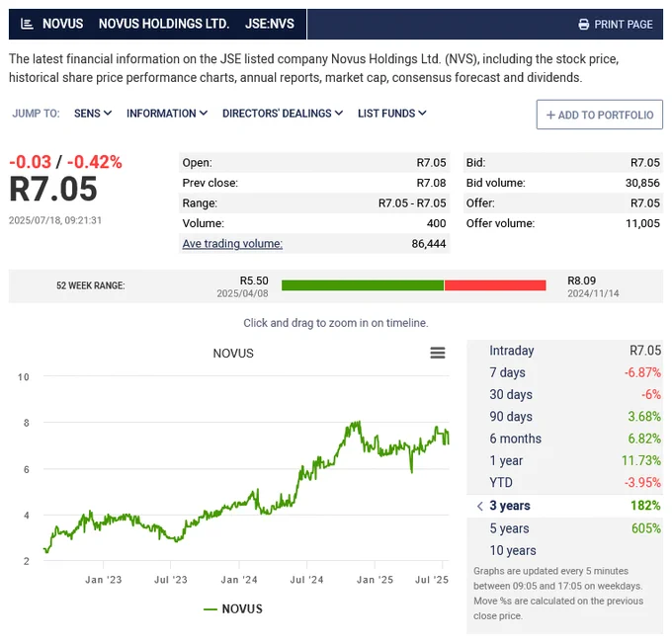The image size is (672, 643).
Task: Click the 182% three-year return value
Action: [645, 506]
